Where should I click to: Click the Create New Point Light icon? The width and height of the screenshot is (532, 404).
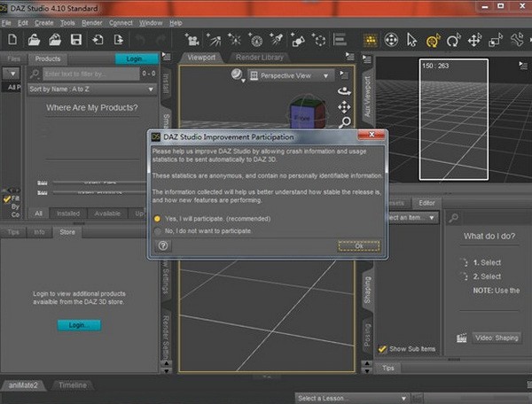[234, 40]
